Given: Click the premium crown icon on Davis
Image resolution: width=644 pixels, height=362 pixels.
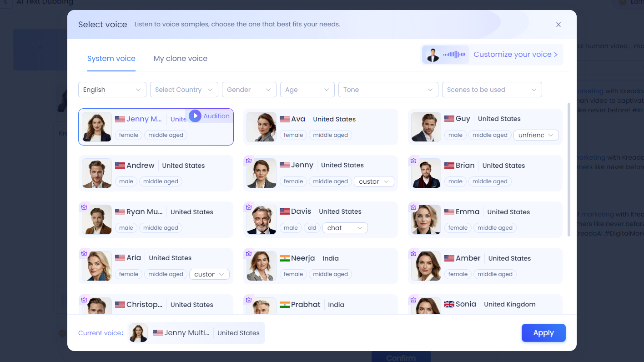Looking at the screenshot, I should [249, 207].
